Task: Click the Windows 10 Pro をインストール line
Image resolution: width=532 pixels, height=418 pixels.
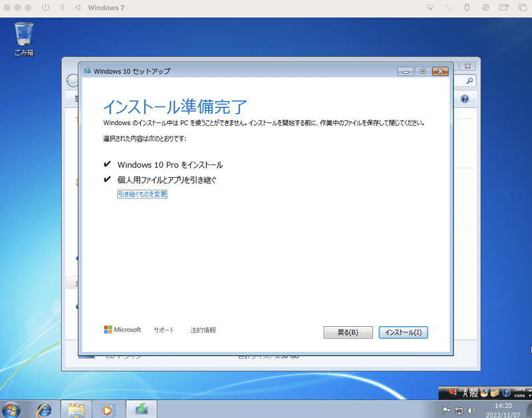Action: coord(170,164)
